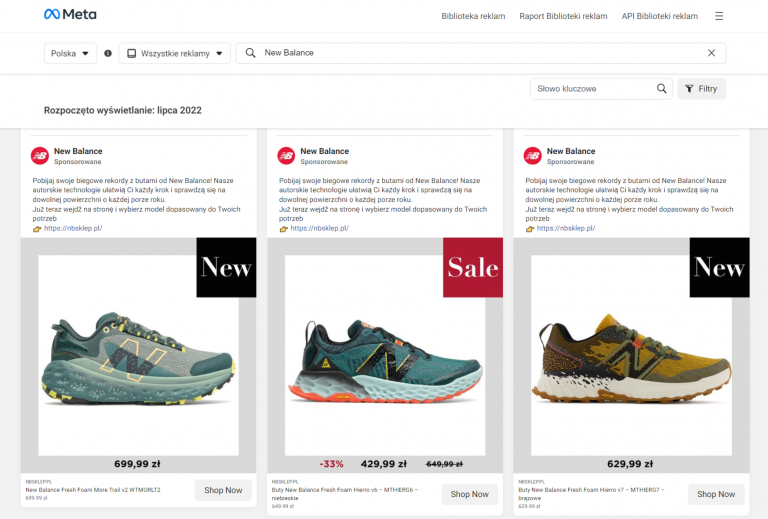Click the Meta logo
This screenshot has height=519, width=768.
click(70, 15)
